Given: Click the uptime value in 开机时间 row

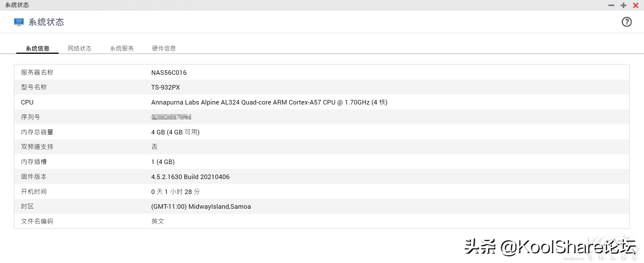Looking at the screenshot, I should tap(175, 192).
